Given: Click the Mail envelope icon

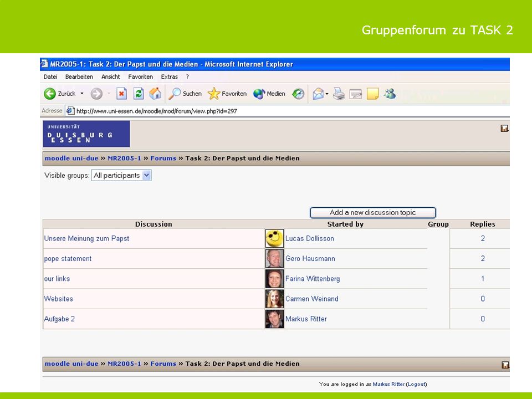Looking at the screenshot, I should tap(318, 94).
